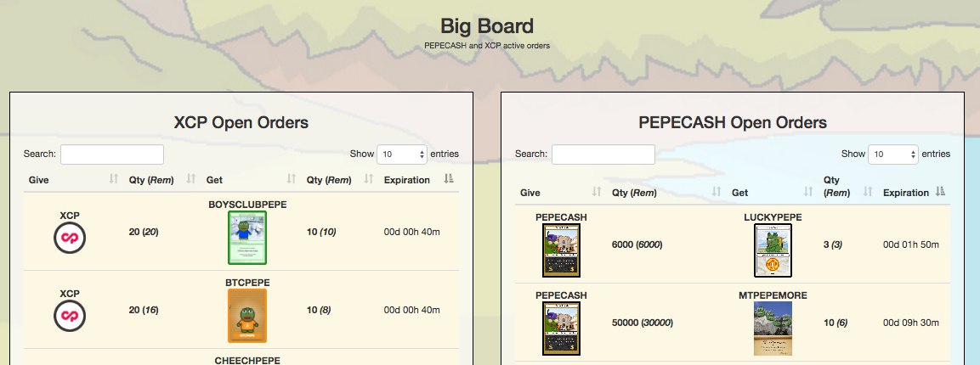980x365 pixels.
Task: Focus the Search field in the XCP Open Orders panel
Action: 112,154
